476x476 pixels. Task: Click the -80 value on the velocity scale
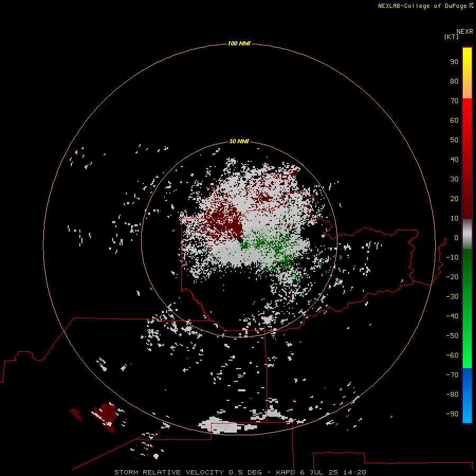[452, 395]
